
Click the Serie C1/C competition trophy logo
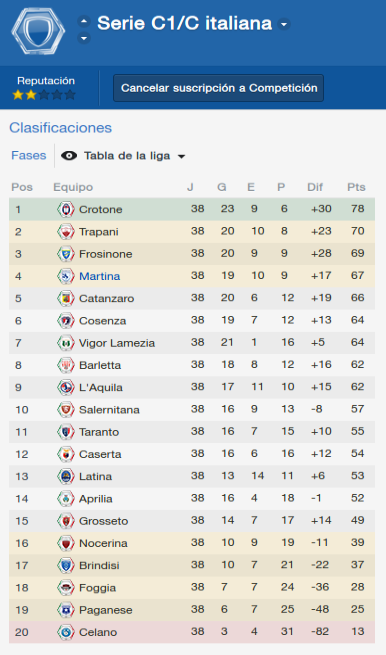(x=38, y=31)
